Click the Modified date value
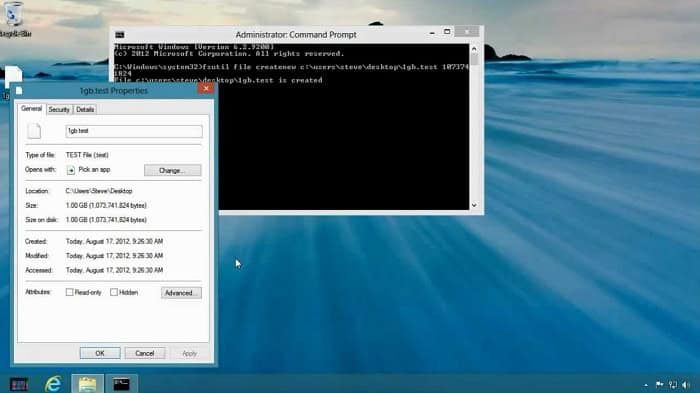The height and width of the screenshot is (393, 700). (114, 255)
